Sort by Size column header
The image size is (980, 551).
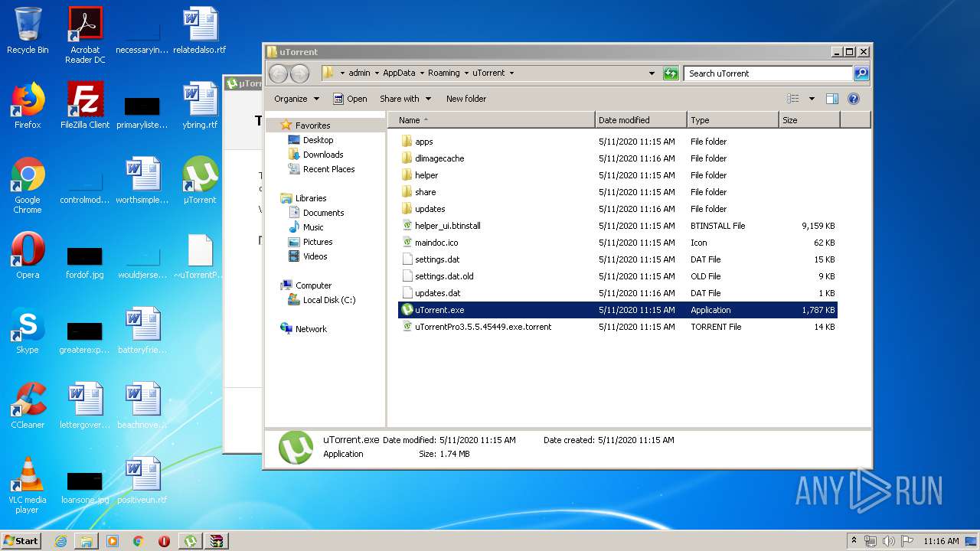809,120
